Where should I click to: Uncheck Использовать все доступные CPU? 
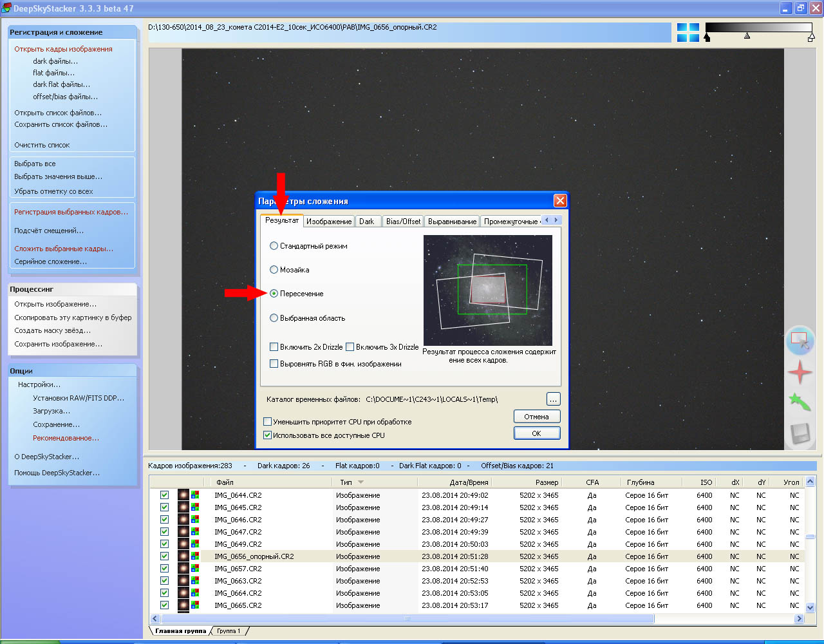268,435
